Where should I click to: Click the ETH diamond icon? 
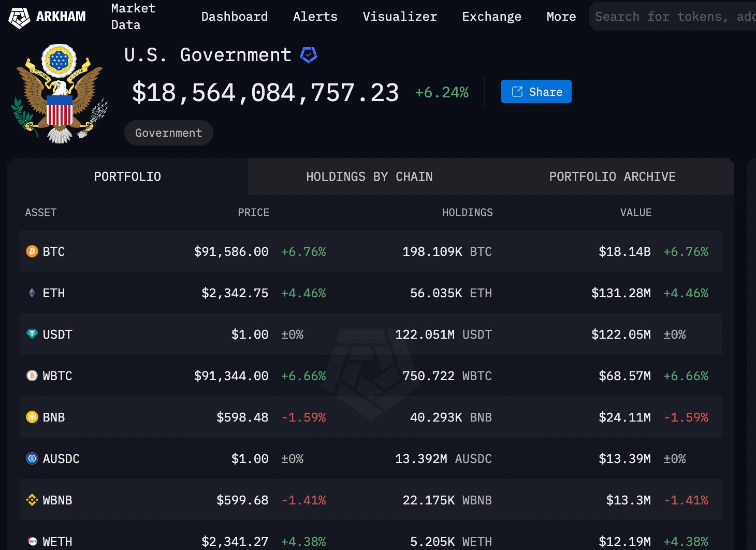32,293
